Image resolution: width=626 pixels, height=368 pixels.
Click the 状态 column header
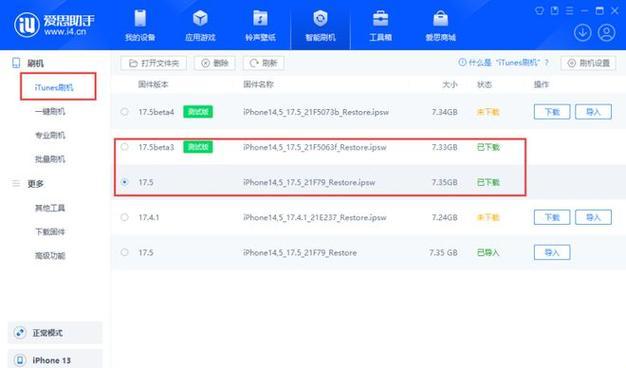pyautogui.click(x=484, y=85)
